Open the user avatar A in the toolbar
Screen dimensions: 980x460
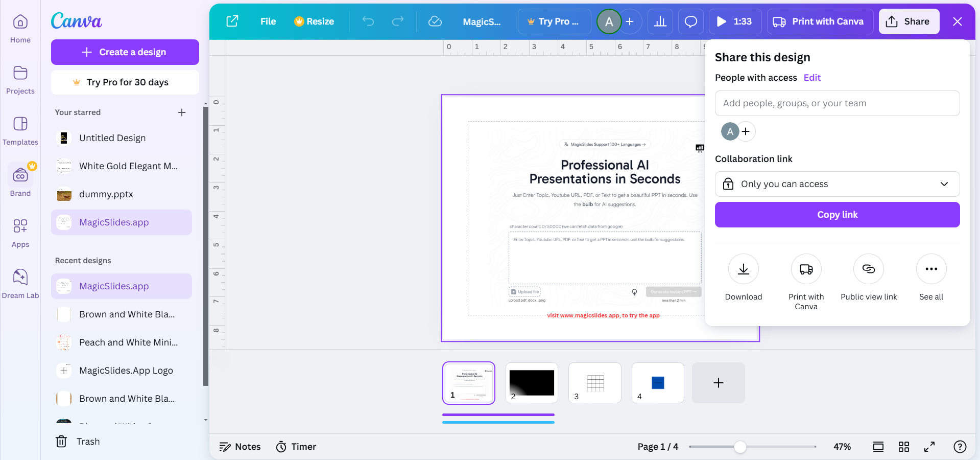tap(609, 21)
